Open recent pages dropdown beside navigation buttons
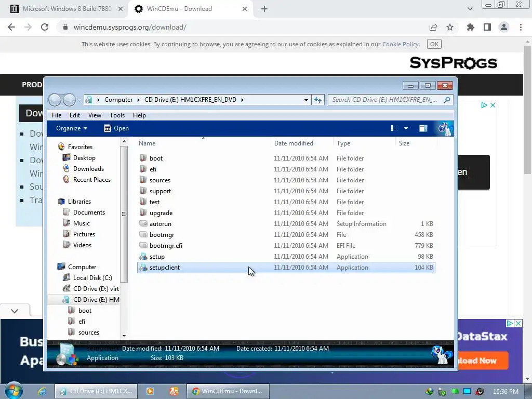This screenshot has height=399, width=532. (79, 100)
